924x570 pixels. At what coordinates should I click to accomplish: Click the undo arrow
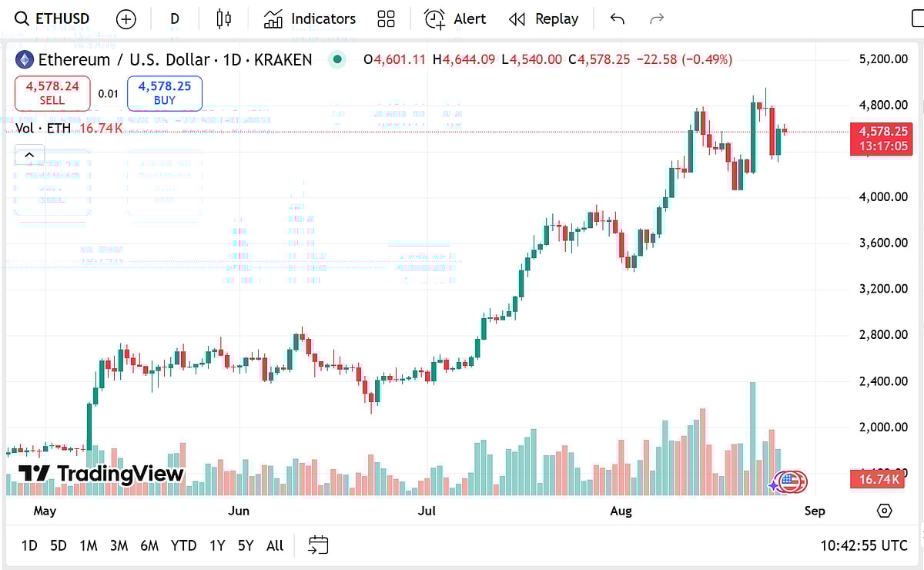(617, 18)
